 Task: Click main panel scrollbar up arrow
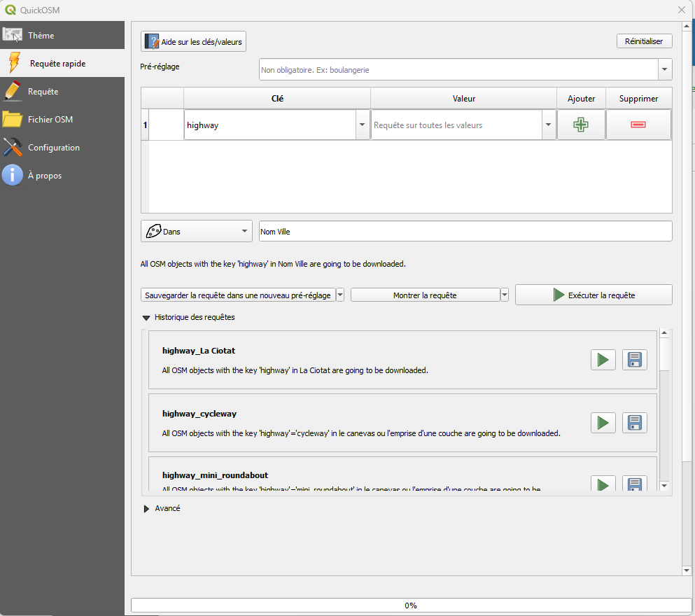tap(686, 26)
